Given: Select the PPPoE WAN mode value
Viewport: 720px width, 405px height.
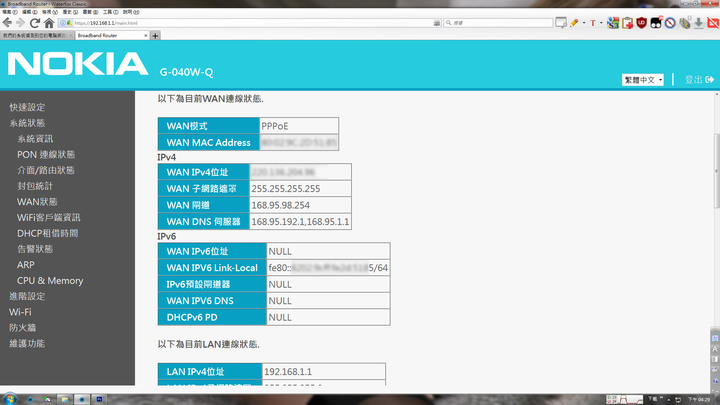Looking at the screenshot, I should click(275, 126).
